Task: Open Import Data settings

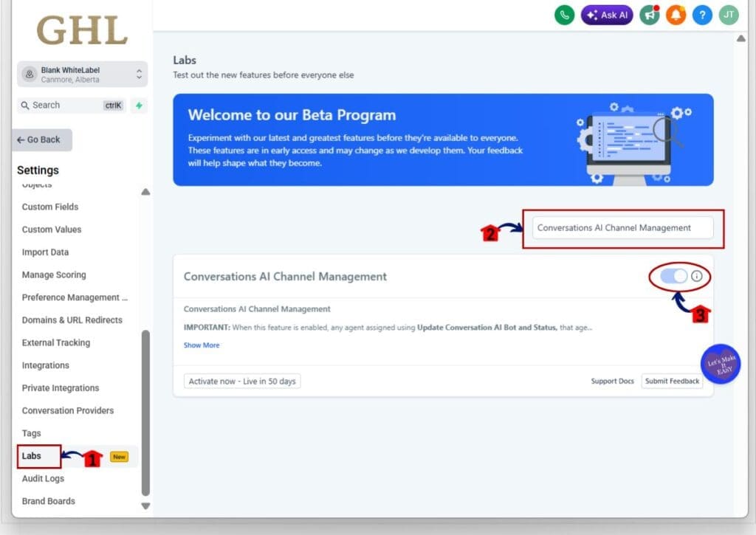Action: click(45, 252)
